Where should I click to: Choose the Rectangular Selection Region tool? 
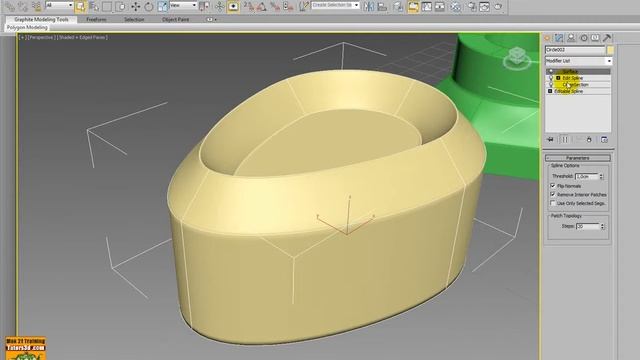tap(107, 6)
